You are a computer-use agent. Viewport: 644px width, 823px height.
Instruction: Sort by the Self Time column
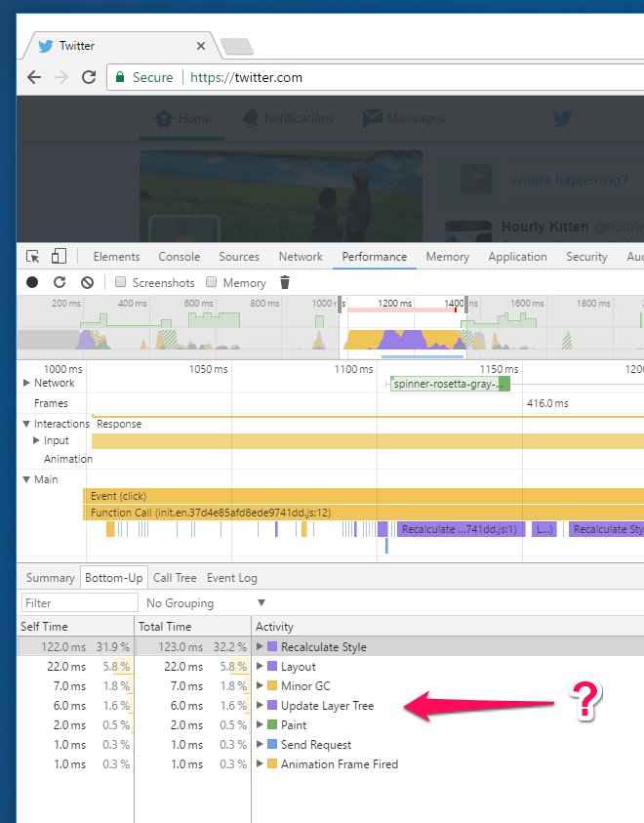coord(75,626)
